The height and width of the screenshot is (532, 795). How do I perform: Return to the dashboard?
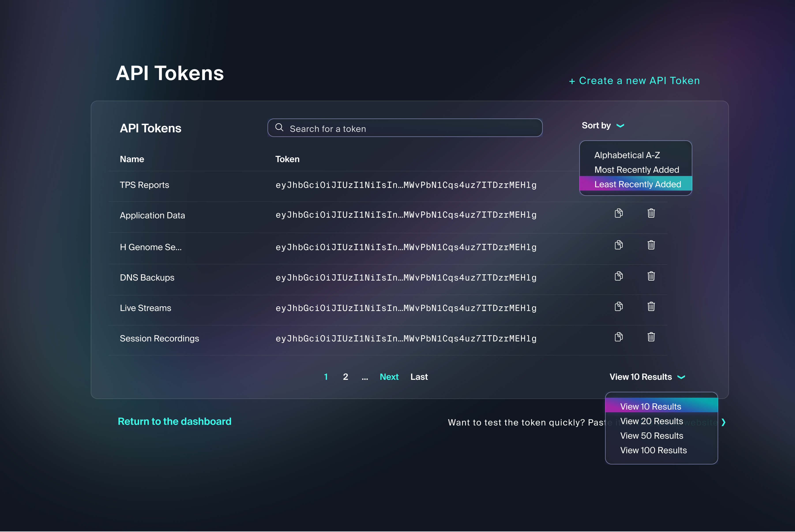175,421
